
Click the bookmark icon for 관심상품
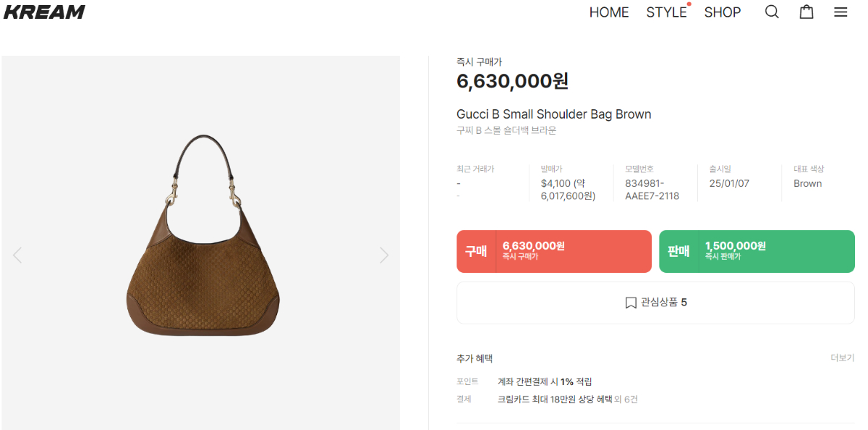point(631,303)
